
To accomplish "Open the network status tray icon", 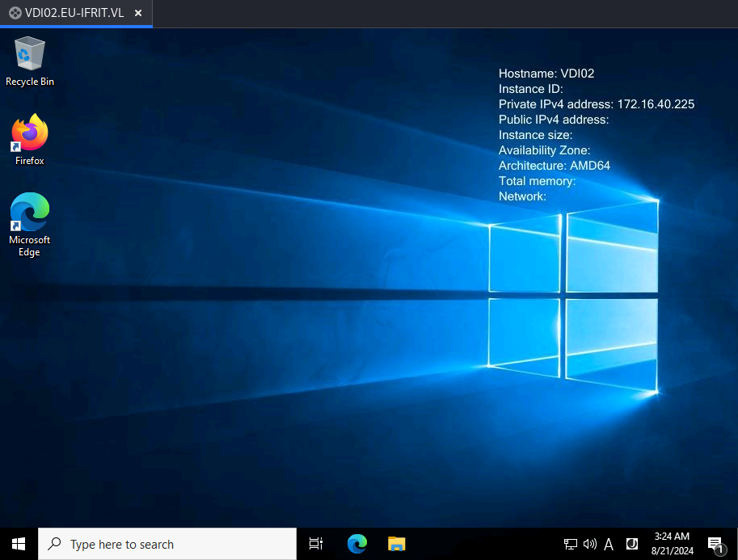I will point(570,545).
